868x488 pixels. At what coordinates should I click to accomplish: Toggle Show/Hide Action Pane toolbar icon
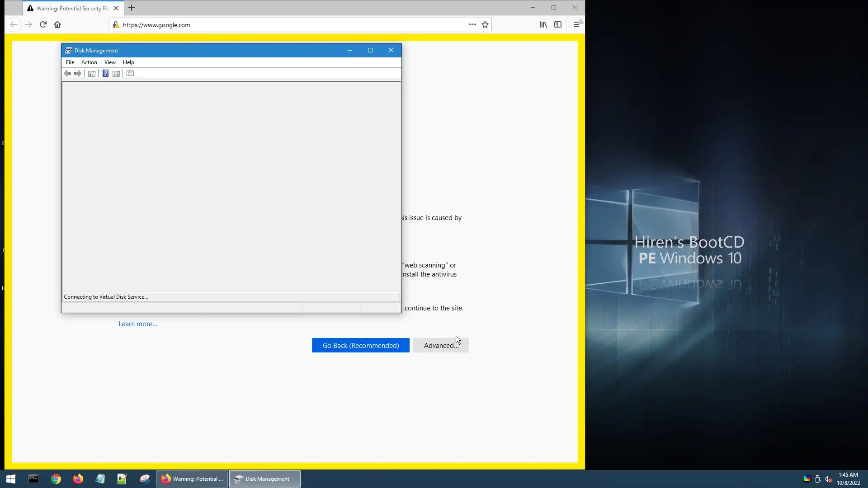click(x=116, y=74)
